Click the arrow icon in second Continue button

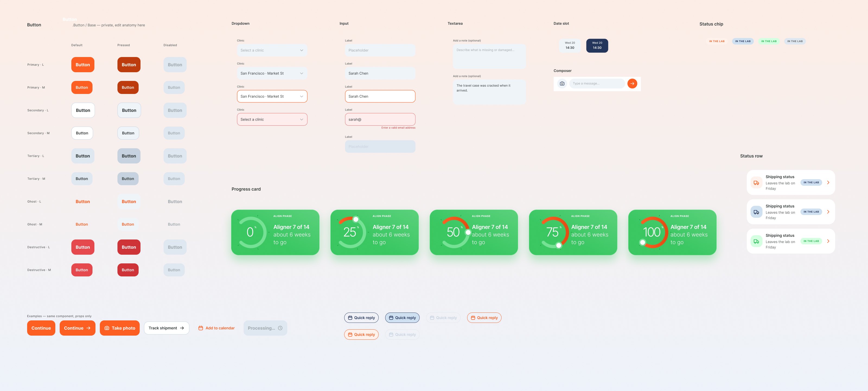click(88, 328)
